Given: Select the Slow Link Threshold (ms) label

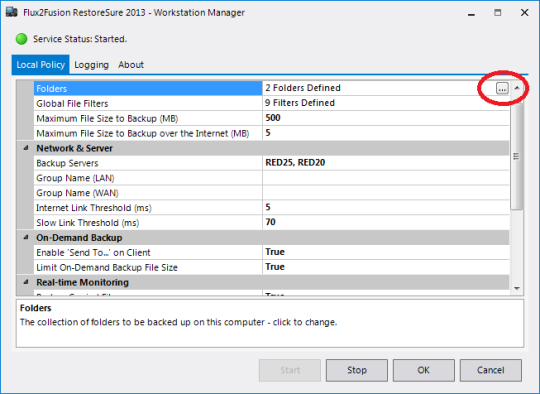Looking at the screenshot, I should (x=87, y=223).
